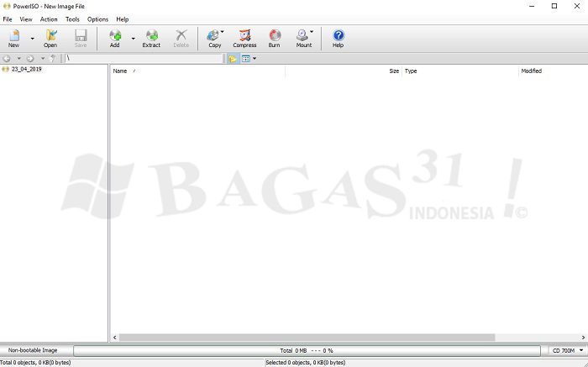Click the Total 0 MB capacity bar

pyautogui.click(x=307, y=350)
